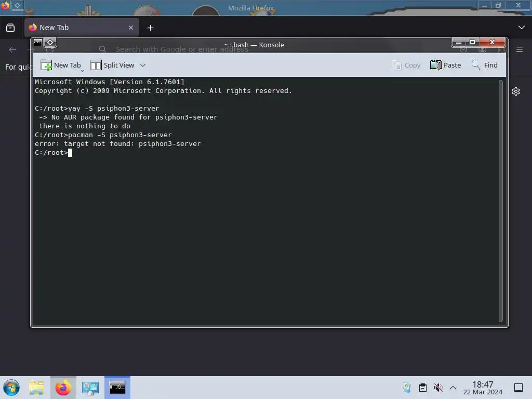532x399 pixels.
Task: Open Firefox hamburger application menu
Action: (x=520, y=49)
